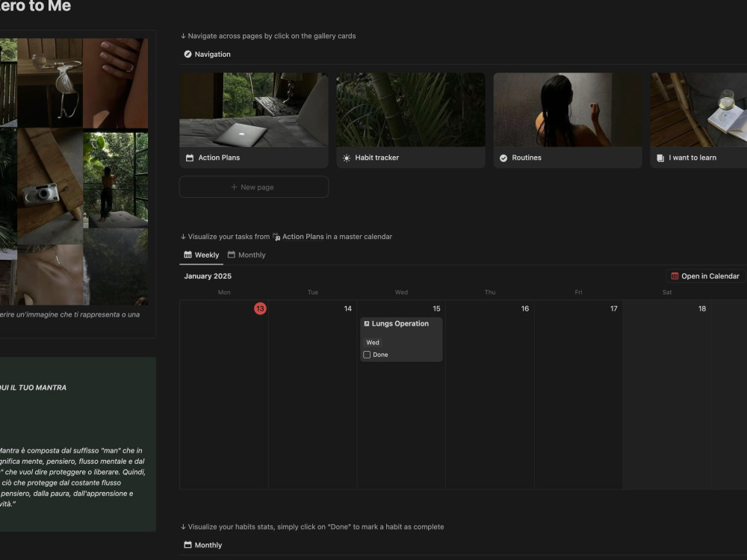Click the bottom Monthly view calendar icon
The width and height of the screenshot is (747, 560).
(187, 545)
